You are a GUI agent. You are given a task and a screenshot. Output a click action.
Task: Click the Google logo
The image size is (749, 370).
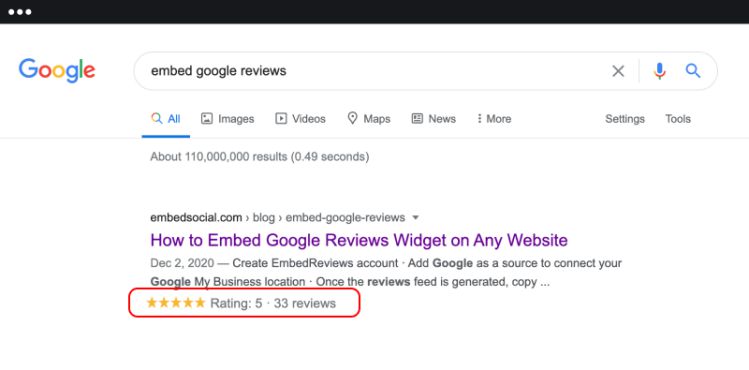click(x=57, y=71)
